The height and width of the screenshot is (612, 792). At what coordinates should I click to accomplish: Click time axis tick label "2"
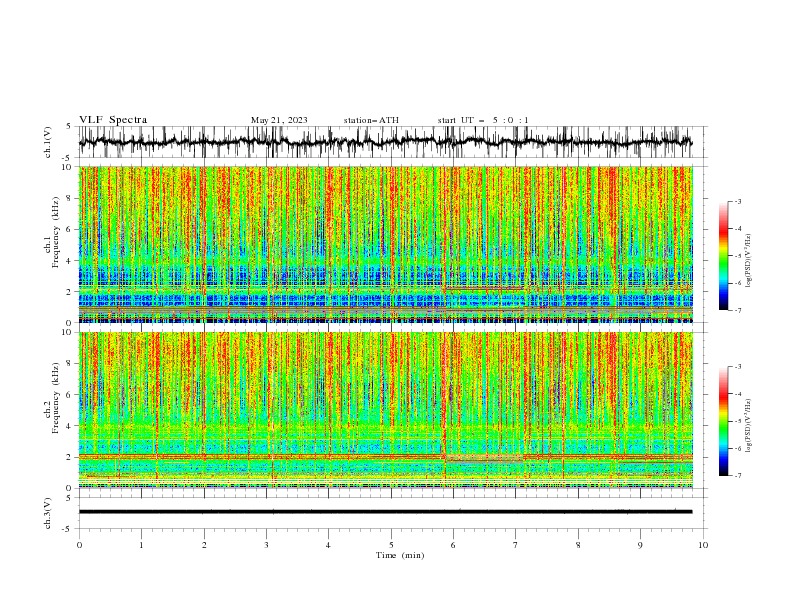point(204,545)
